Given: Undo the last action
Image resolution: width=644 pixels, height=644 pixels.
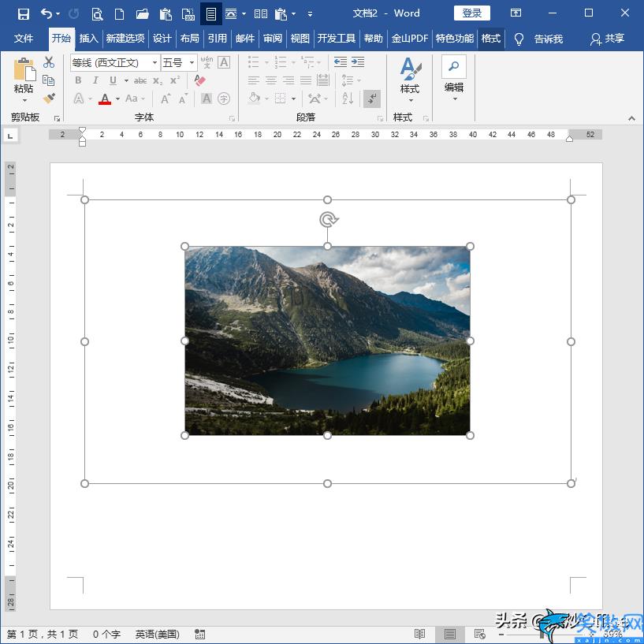Looking at the screenshot, I should (47, 14).
